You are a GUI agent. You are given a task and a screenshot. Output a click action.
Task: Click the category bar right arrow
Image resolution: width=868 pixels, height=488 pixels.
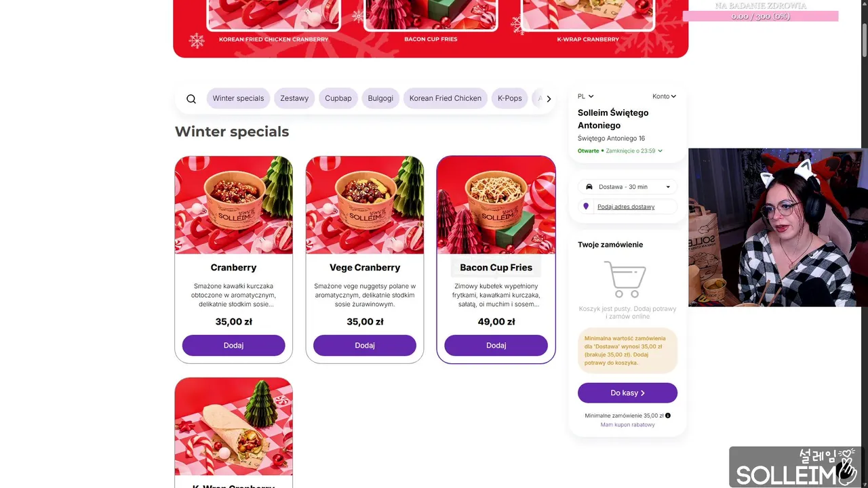tap(549, 99)
